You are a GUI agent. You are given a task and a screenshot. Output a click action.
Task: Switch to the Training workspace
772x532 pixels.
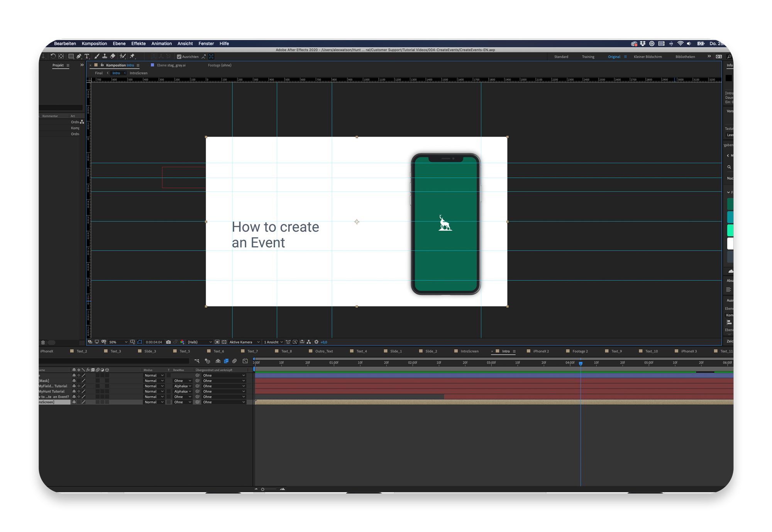(588, 57)
